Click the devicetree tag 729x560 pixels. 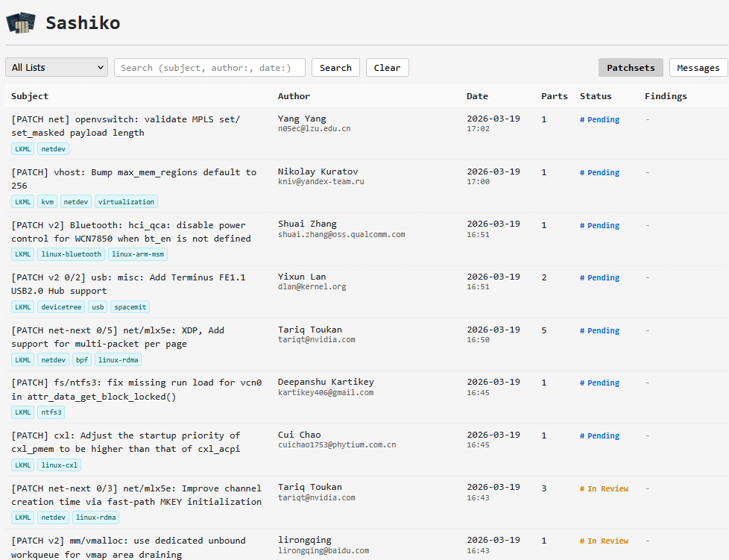point(60,306)
